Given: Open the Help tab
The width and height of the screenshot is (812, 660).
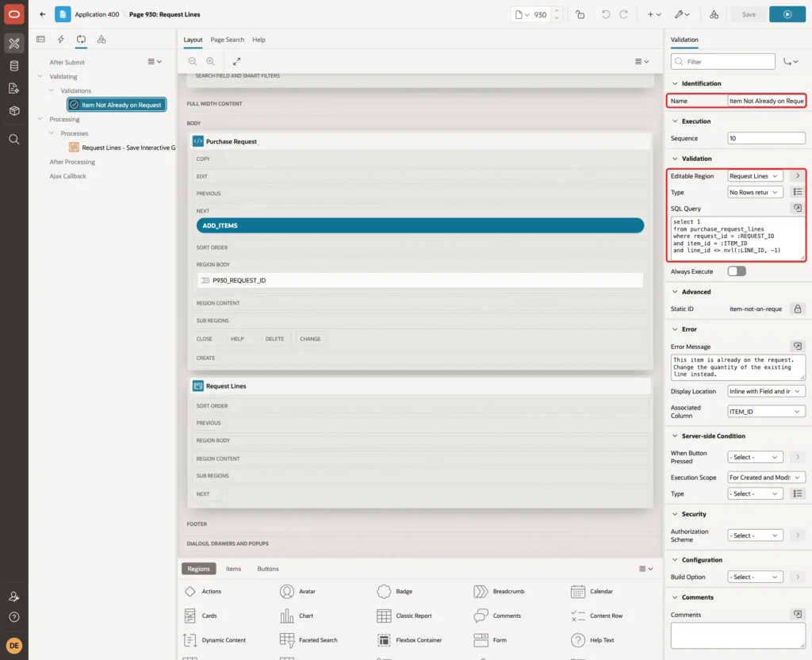Looking at the screenshot, I should pos(259,40).
